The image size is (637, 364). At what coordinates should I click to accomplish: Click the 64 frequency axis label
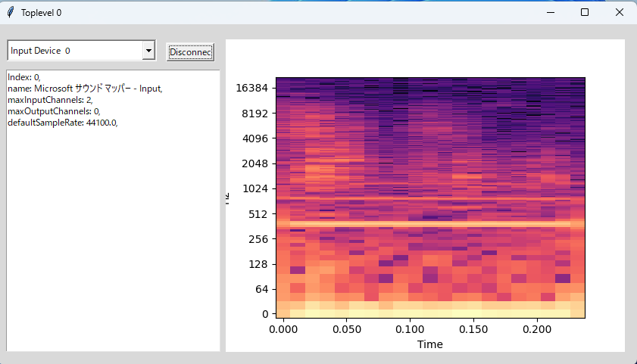tap(261, 289)
